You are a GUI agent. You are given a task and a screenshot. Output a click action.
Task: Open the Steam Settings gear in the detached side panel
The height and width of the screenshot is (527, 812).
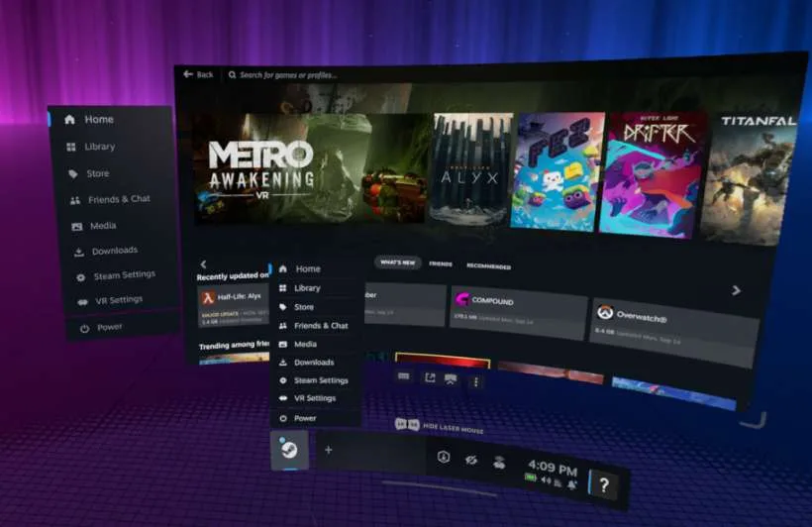pos(81,277)
